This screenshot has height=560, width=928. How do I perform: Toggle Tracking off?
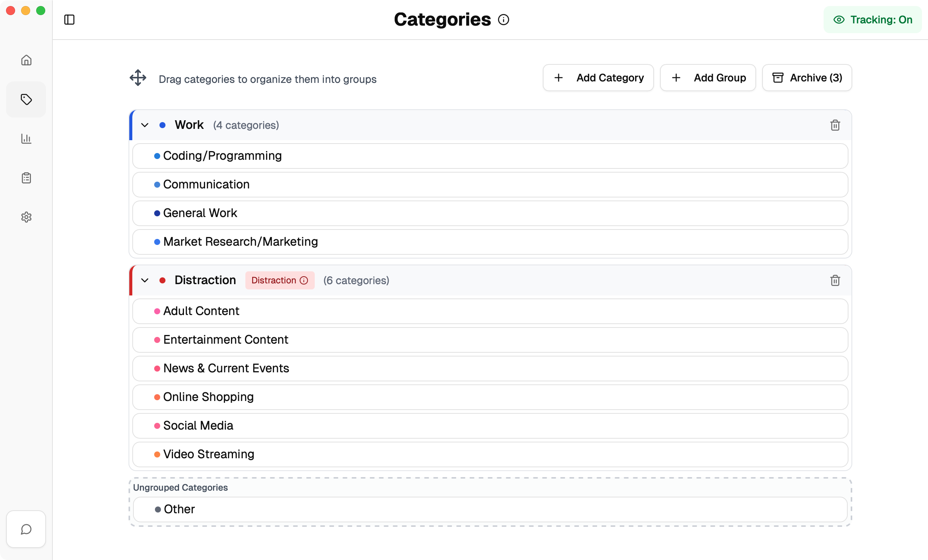[873, 20]
